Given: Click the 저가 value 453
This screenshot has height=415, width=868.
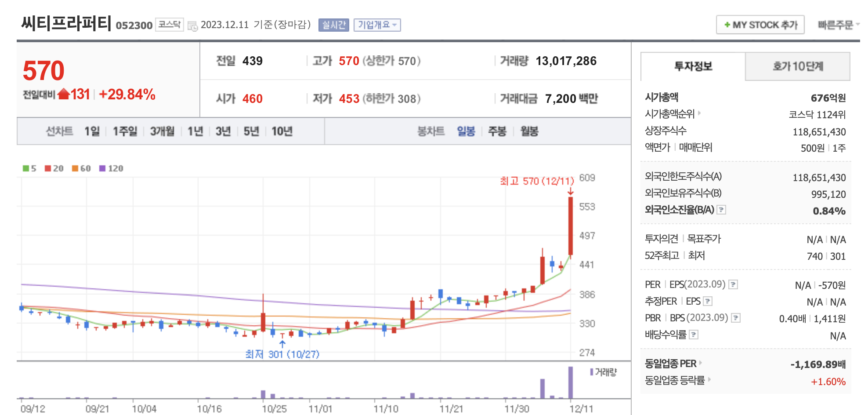Looking at the screenshot, I should [349, 98].
